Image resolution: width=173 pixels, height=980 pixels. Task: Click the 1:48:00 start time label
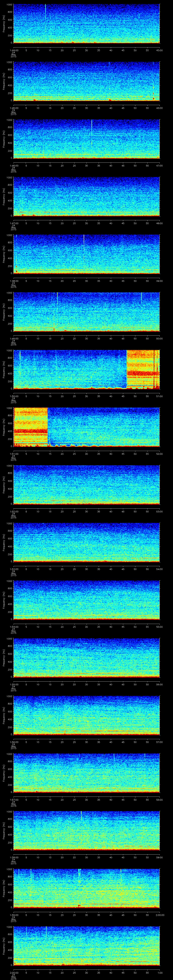(14, 281)
